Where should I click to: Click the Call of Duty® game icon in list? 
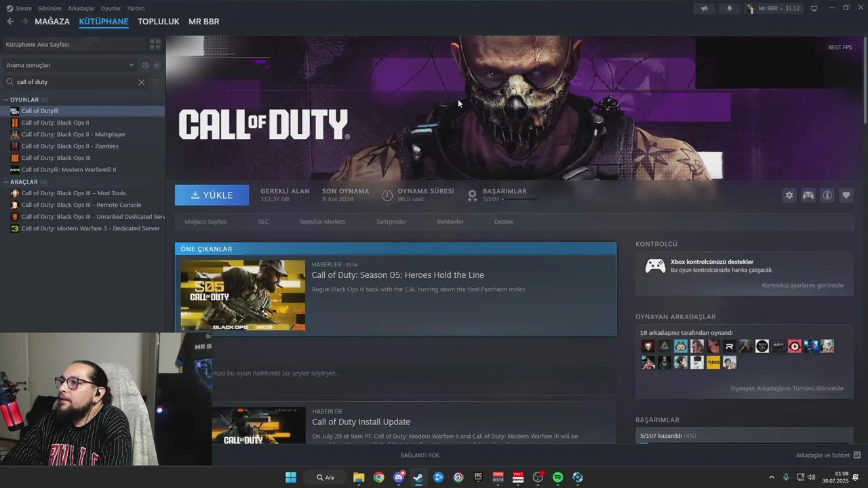[15, 111]
